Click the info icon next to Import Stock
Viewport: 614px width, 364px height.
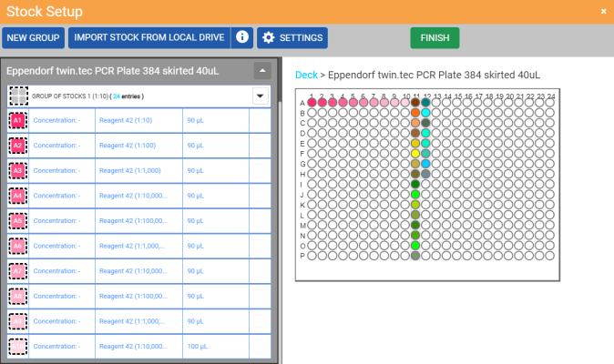pos(241,37)
